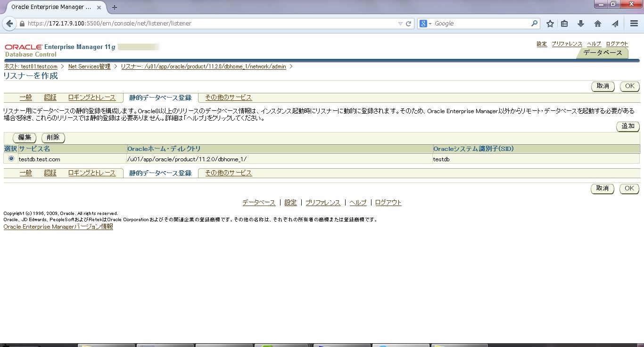Viewport: 644px width, 347px height.
Task: Open the ヘルプ link in the footer
Action: tap(358, 202)
